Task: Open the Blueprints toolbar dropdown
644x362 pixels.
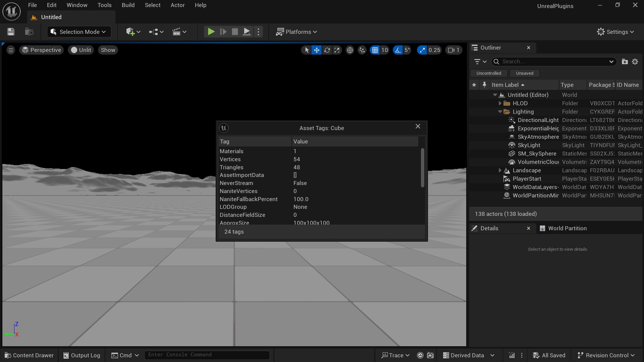Action: pos(156,32)
